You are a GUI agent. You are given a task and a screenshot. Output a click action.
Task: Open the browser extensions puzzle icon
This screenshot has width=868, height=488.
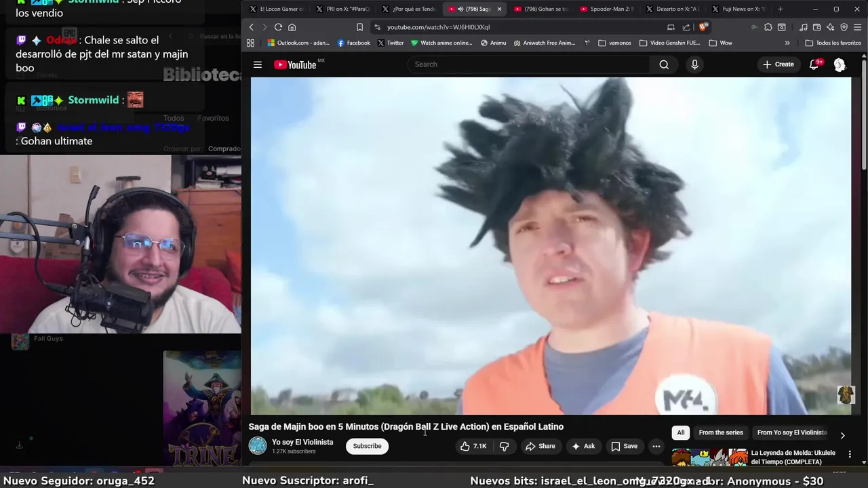pos(768,27)
